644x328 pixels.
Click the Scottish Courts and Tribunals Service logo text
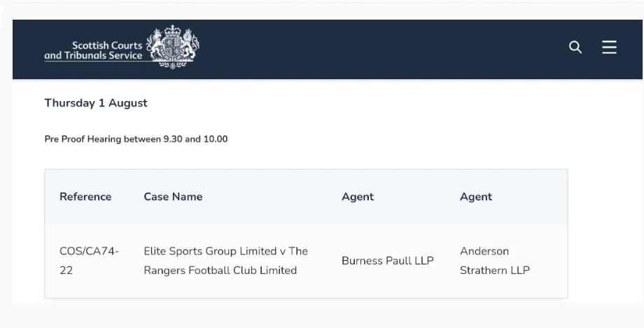(x=93, y=50)
